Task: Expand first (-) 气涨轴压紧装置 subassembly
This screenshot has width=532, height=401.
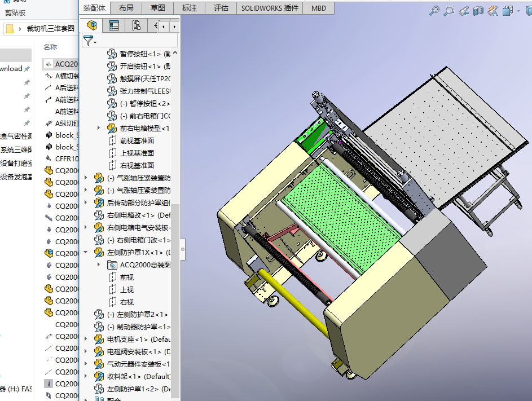Action: point(86,178)
